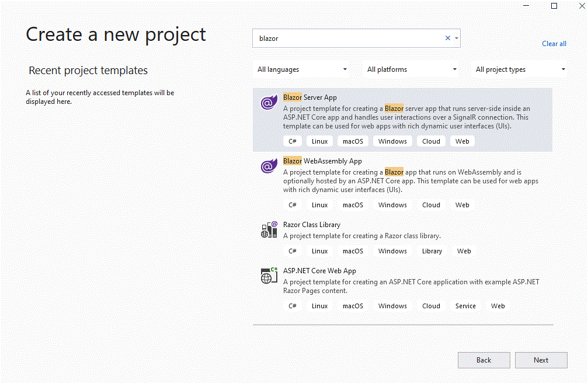Click the Cloud tag under ASP.NET Core Web App
Screen dimensions: 588x383
pos(432,306)
